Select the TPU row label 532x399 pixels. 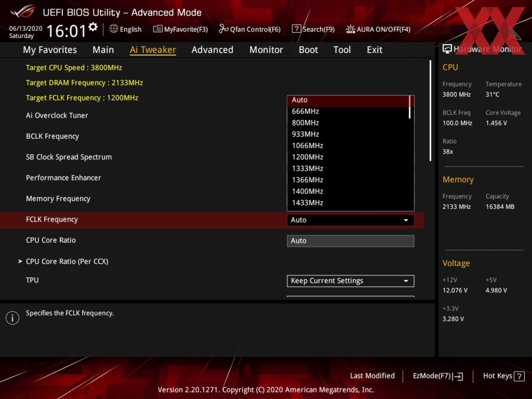[32, 280]
